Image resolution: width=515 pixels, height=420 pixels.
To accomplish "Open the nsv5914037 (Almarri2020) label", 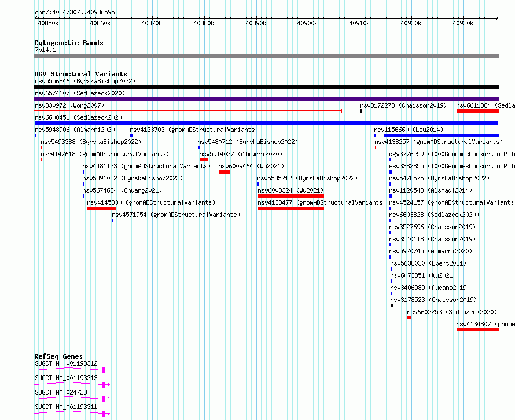I will coord(241,154).
